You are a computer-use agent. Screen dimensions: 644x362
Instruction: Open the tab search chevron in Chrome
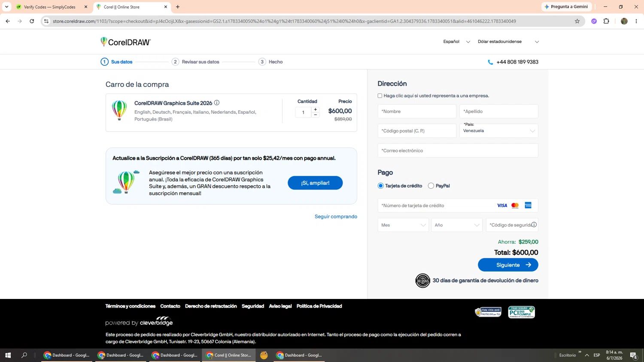6,7
